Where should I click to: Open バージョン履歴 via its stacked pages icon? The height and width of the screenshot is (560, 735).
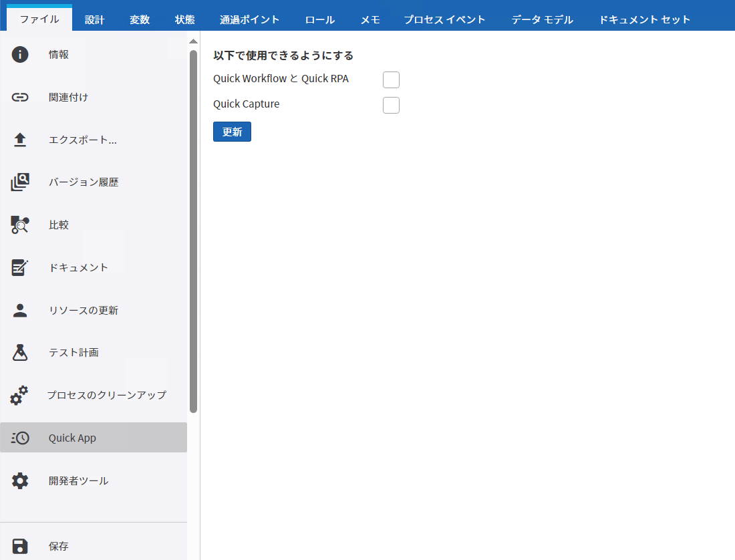[19, 182]
